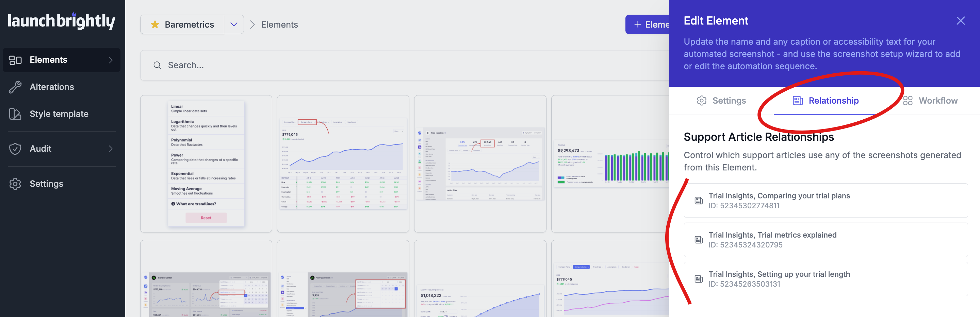Screen dimensions: 980x317
Task: Click article icon for Comparing your trial plans
Action: pos(699,200)
